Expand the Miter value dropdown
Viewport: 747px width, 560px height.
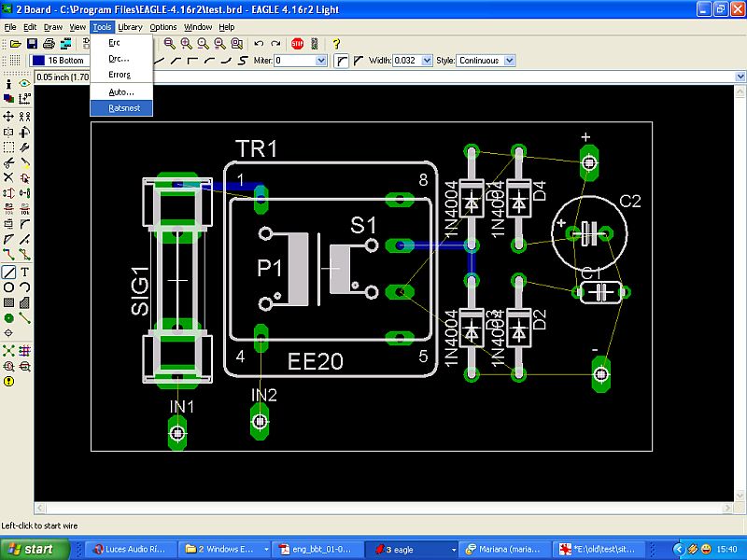point(321,61)
